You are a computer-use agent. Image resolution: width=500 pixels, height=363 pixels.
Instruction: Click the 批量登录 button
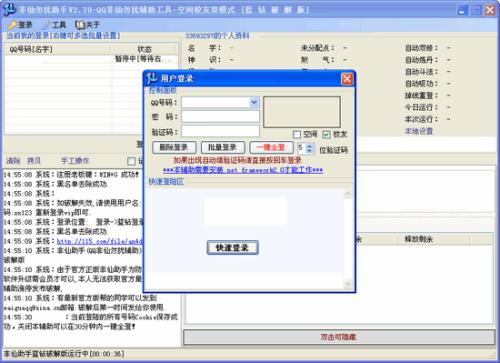coord(223,147)
